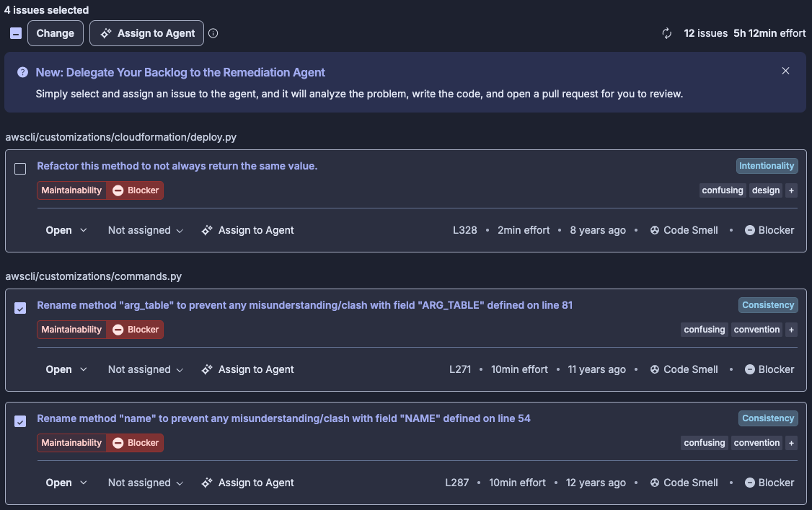Click the top Assign to Agent button
Screen dimensions: 812x510
pos(146,33)
